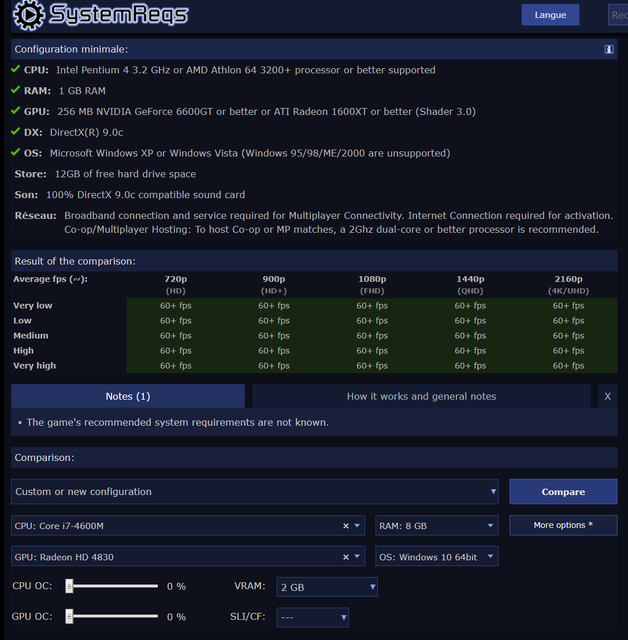Open the info icon in Configuration minimale header
Viewport: 628px width, 640px height.
point(608,49)
